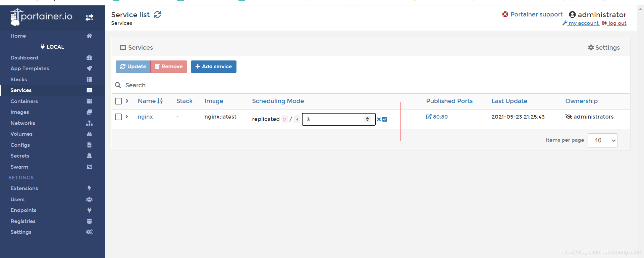Expand all services header chevron
Viewport: 644px width, 258px height.
click(x=127, y=101)
